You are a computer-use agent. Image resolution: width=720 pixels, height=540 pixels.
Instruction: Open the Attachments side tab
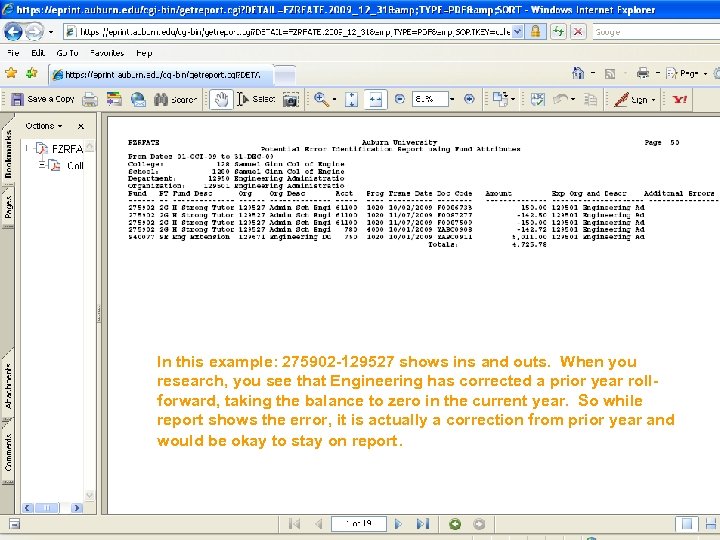pyautogui.click(x=8, y=387)
